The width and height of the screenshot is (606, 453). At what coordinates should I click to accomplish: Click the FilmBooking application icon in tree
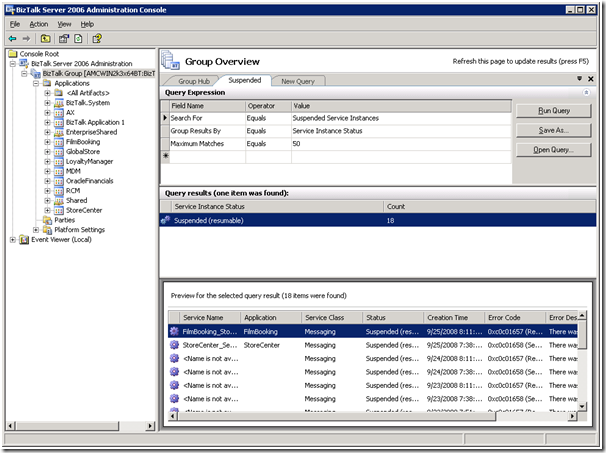59,142
